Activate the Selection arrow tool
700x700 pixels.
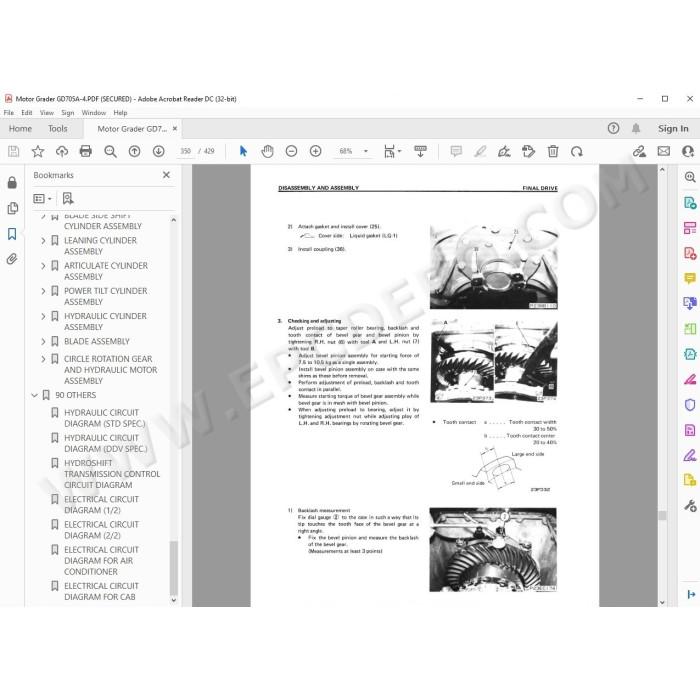coord(243,151)
